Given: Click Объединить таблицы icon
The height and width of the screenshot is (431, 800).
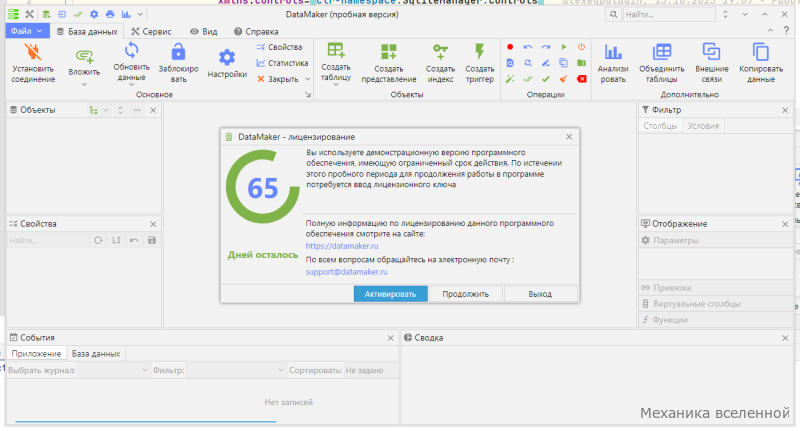Looking at the screenshot, I should tap(662, 52).
